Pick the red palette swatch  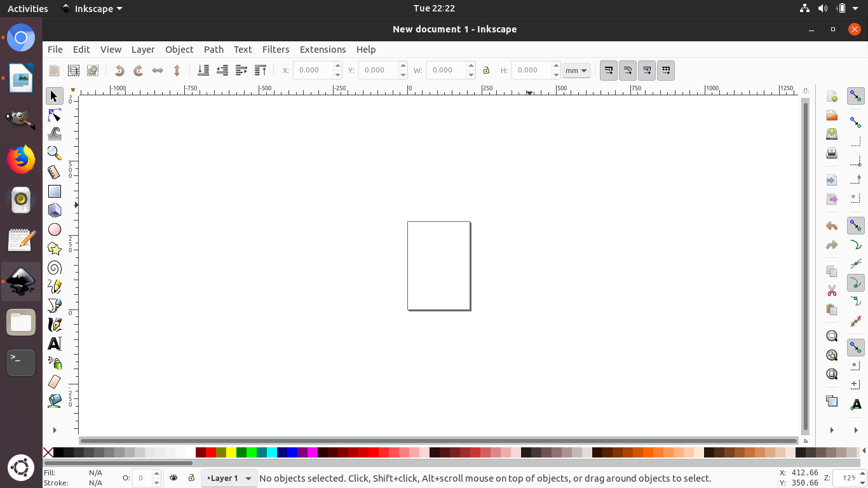point(211,452)
